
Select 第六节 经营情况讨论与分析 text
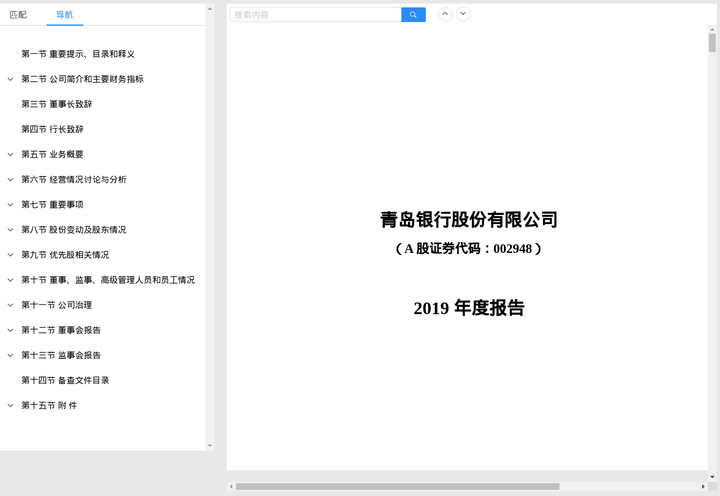(x=74, y=180)
